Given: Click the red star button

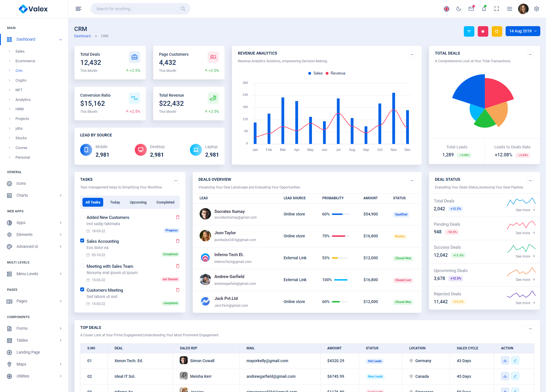Looking at the screenshot, I should coord(483,31).
